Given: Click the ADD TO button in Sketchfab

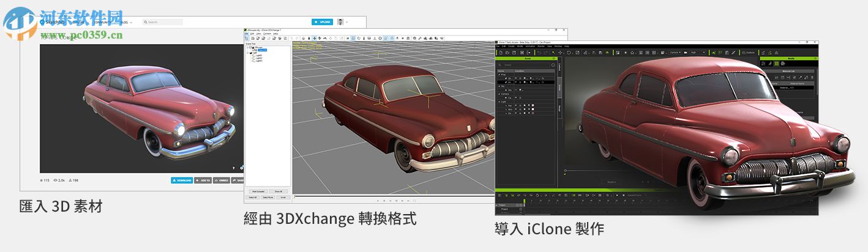Looking at the screenshot, I should [x=203, y=180].
